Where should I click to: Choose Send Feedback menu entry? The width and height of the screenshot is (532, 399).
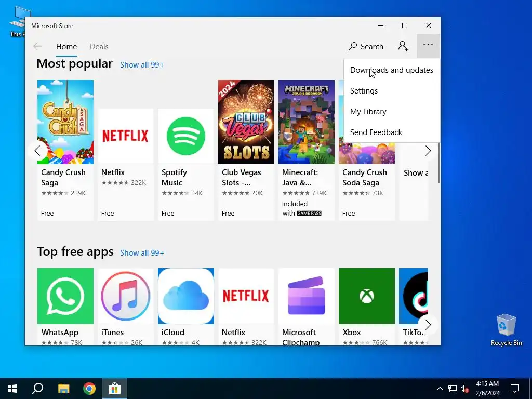[x=392, y=132]
